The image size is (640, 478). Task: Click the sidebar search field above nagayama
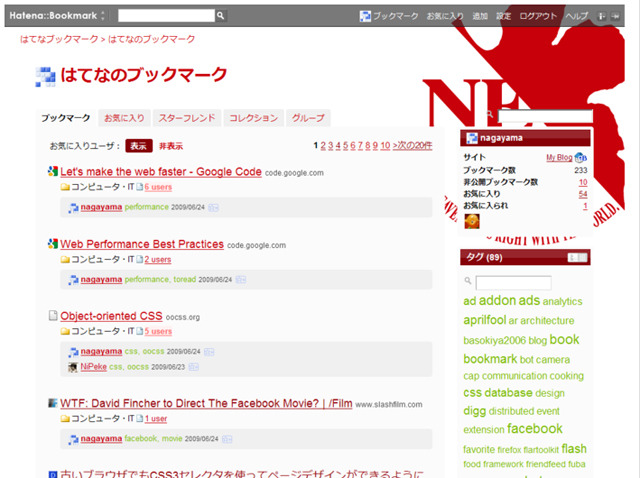(x=545, y=116)
